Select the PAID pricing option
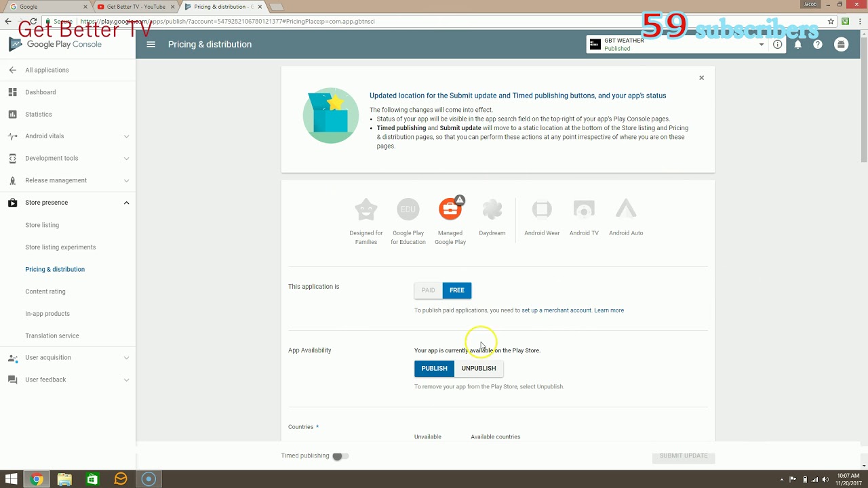This screenshot has height=488, width=868. 428,290
